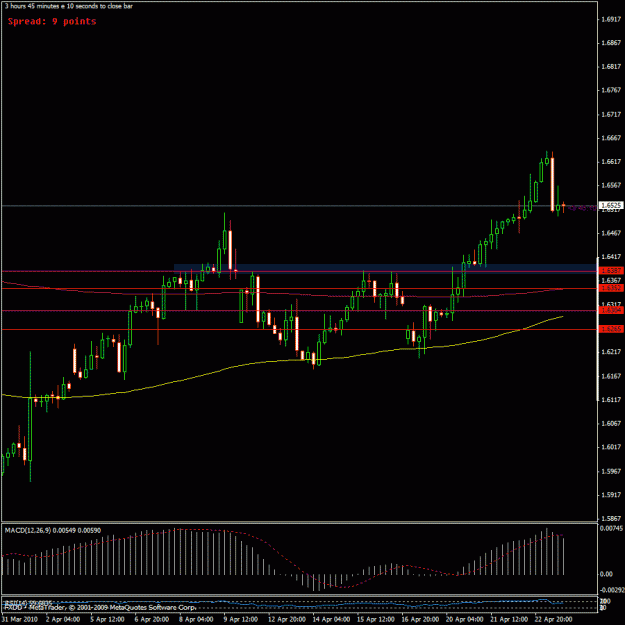Click the 1.6017 price scale value
The image size is (625, 625).
click(611, 447)
